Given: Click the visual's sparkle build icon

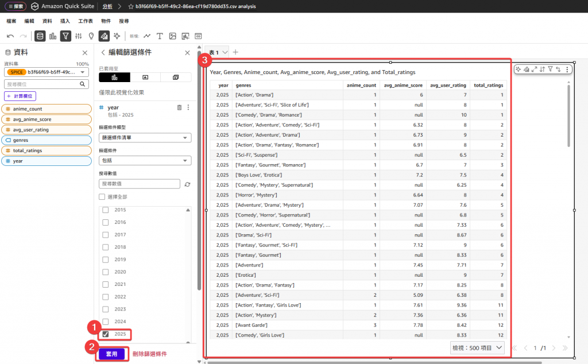Looking at the screenshot, I should pyautogui.click(x=519, y=69).
